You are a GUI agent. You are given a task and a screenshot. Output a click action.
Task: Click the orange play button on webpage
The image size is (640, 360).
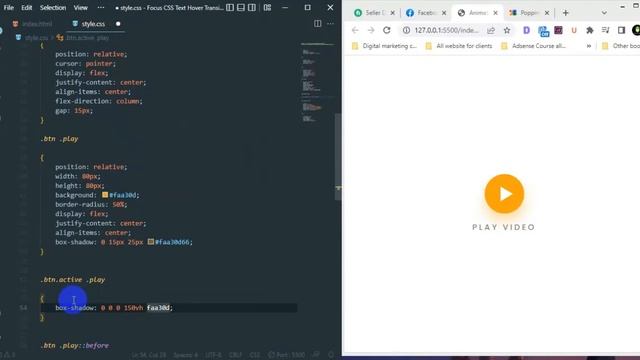504,194
